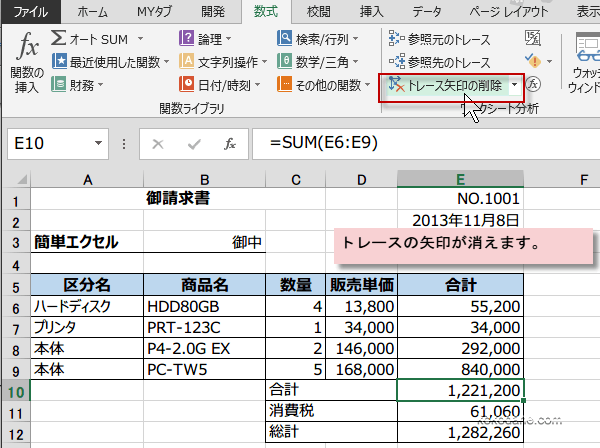
Task: Select cell E12 with total 1,282,260
Action: coord(460,433)
